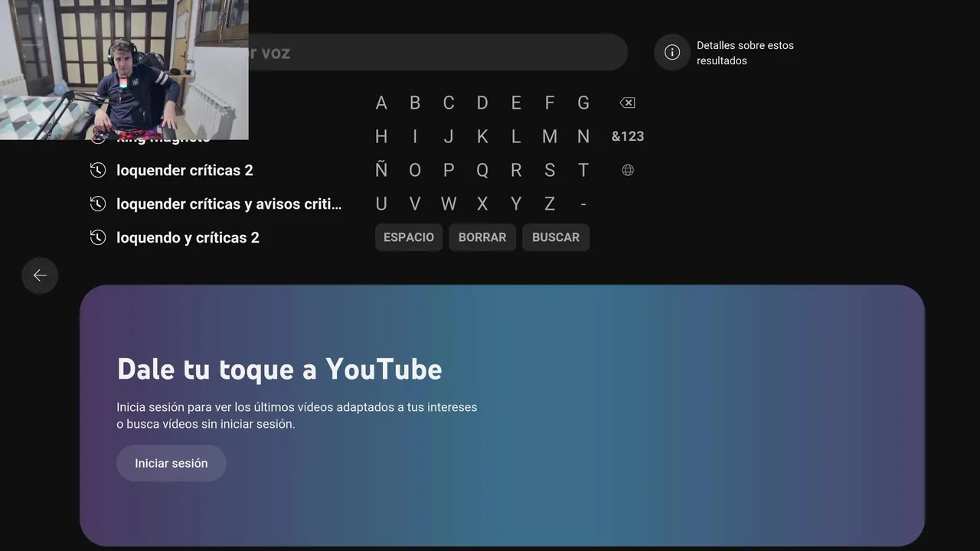Select letter Ñ on the keyboard
Image resolution: width=980 pixels, height=551 pixels.
pyautogui.click(x=381, y=170)
